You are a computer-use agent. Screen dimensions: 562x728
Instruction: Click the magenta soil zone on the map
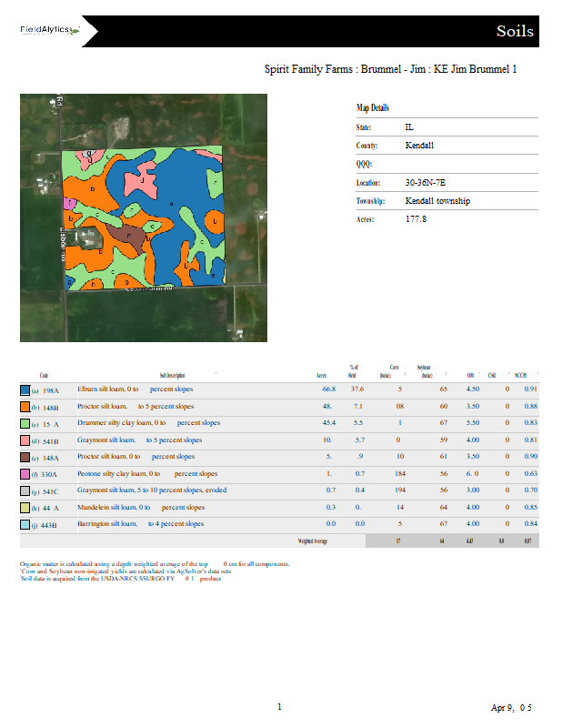tap(68, 203)
